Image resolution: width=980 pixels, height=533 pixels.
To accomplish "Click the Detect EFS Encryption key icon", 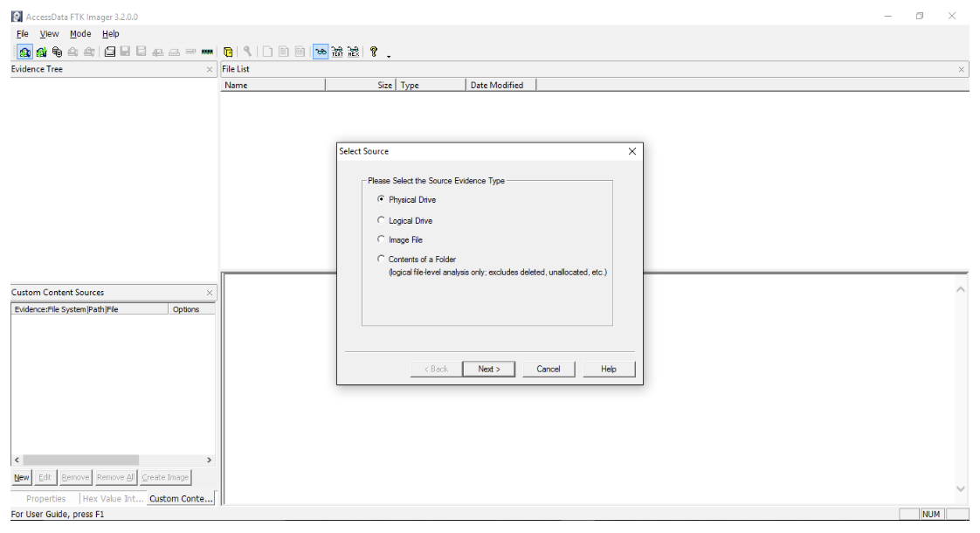I will point(247,52).
